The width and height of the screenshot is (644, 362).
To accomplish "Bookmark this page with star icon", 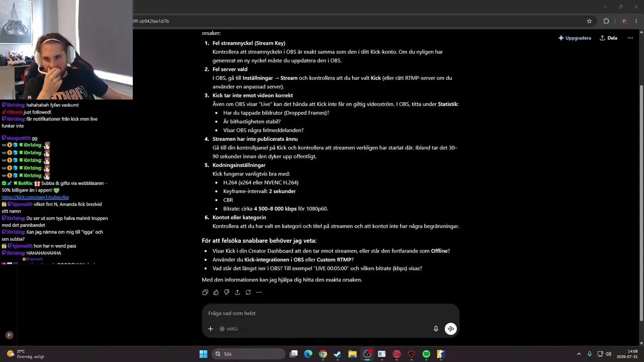I will [589, 21].
